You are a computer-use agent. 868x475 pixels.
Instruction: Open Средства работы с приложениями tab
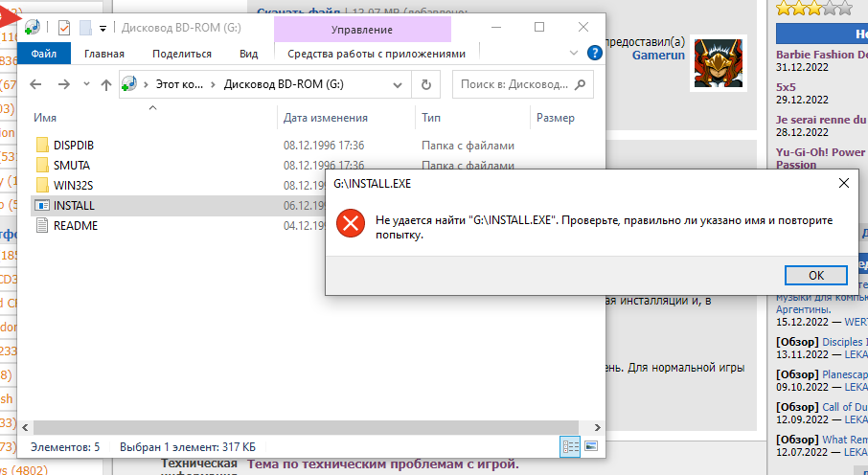tap(377, 54)
